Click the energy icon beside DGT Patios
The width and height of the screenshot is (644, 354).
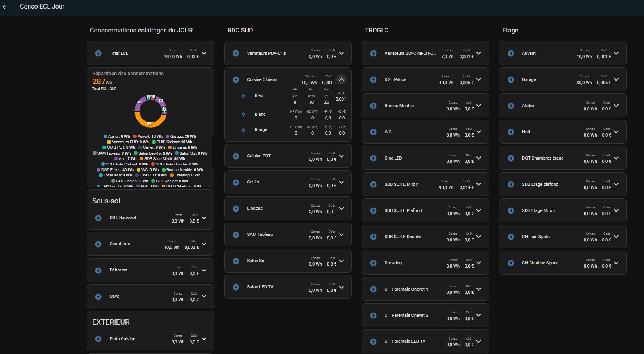pos(373,79)
